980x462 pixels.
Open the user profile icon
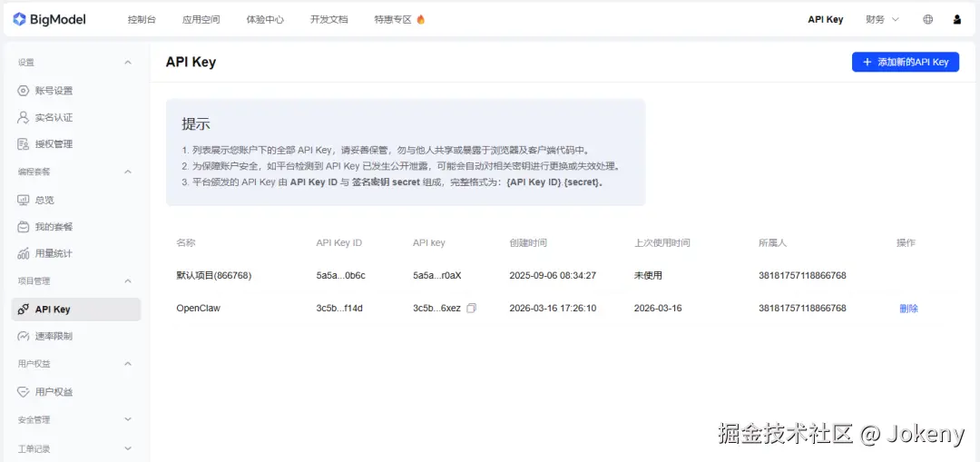pos(957,19)
